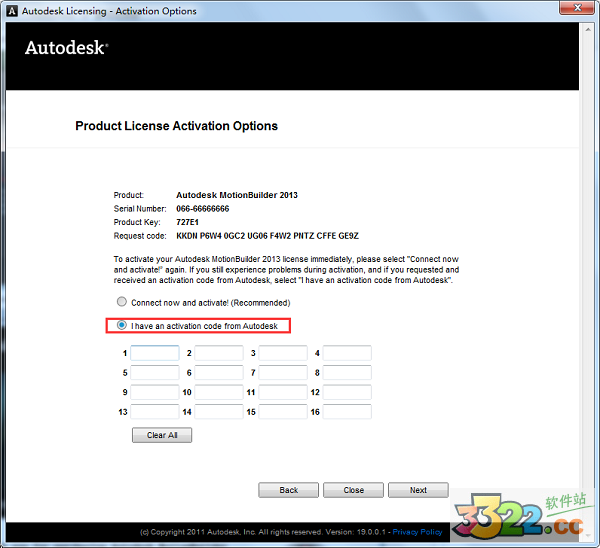Click activation code field 9
The image size is (600, 548).
pyautogui.click(x=155, y=392)
